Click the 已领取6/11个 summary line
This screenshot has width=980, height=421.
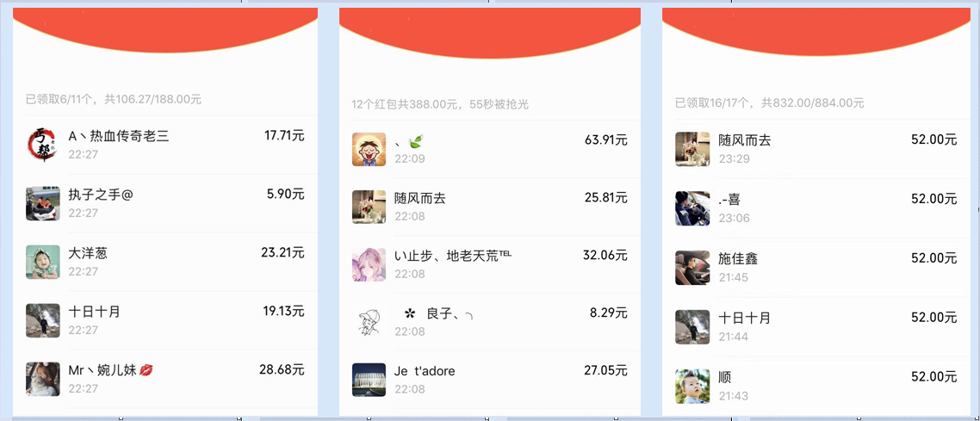pyautogui.click(x=114, y=99)
